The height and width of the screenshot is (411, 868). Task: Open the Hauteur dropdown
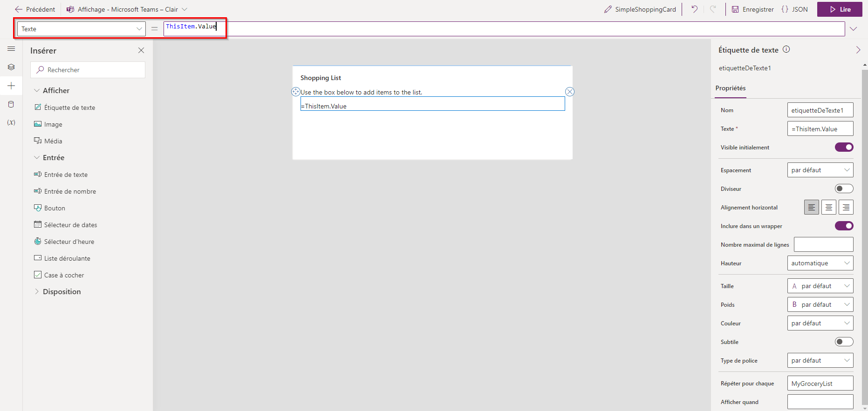coord(820,263)
